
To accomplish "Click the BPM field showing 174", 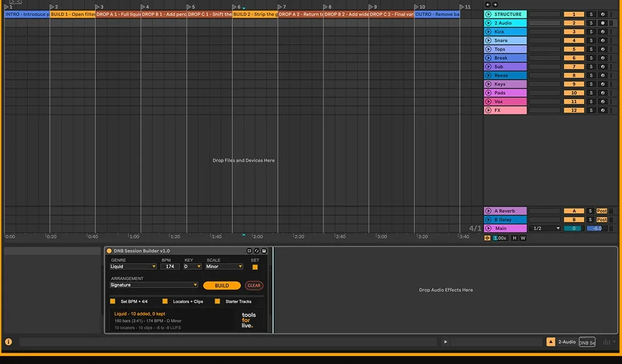I will 170,266.
